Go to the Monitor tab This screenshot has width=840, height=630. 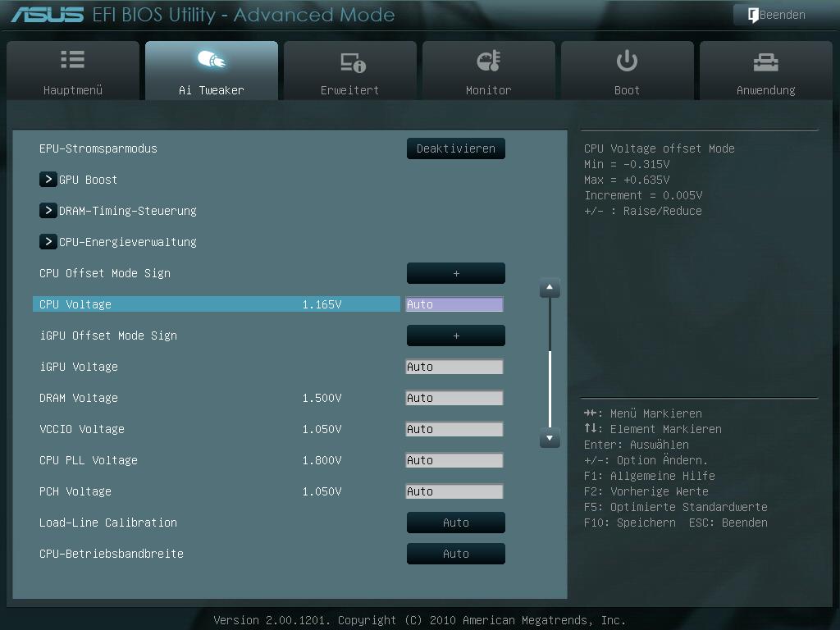pos(489,71)
